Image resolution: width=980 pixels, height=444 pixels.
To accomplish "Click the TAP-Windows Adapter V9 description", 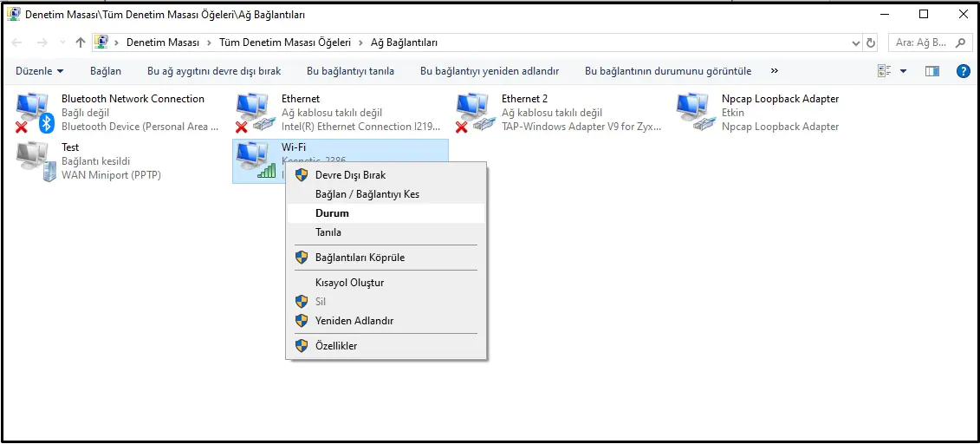I will [x=581, y=127].
